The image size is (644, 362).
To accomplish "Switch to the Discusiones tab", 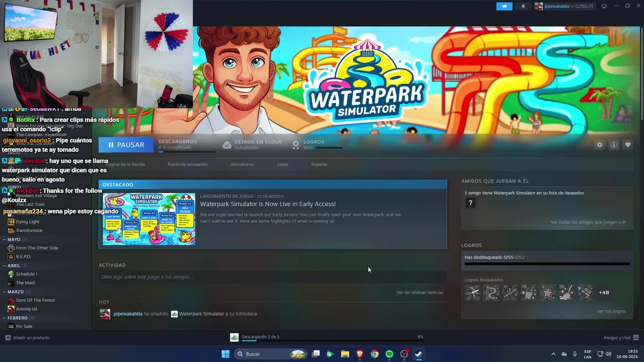I will click(x=243, y=164).
